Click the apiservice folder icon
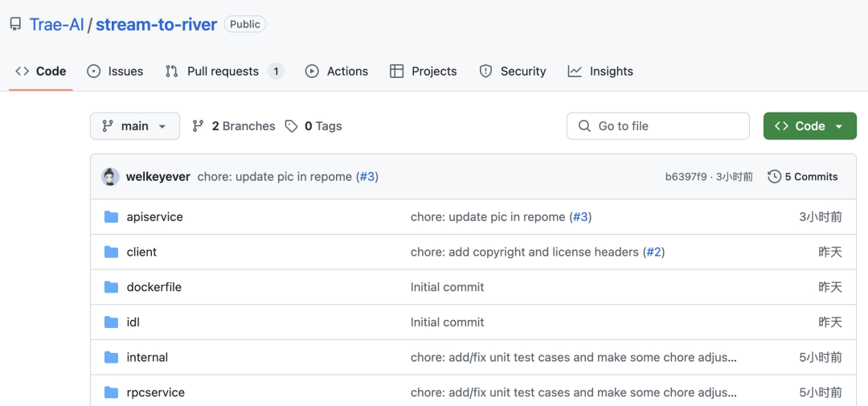Screen dimensions: 868x406 pyautogui.click(x=111, y=217)
